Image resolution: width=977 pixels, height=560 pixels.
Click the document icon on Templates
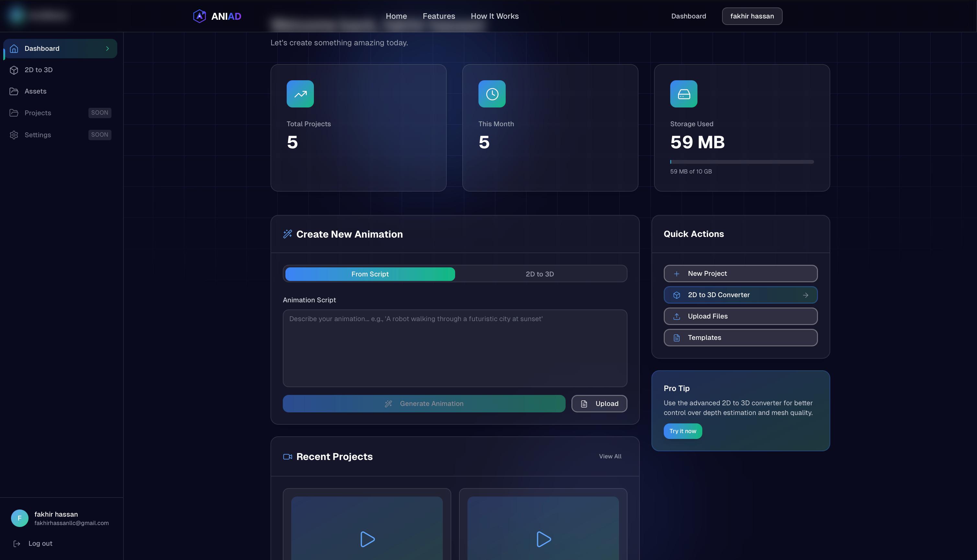[x=676, y=338]
